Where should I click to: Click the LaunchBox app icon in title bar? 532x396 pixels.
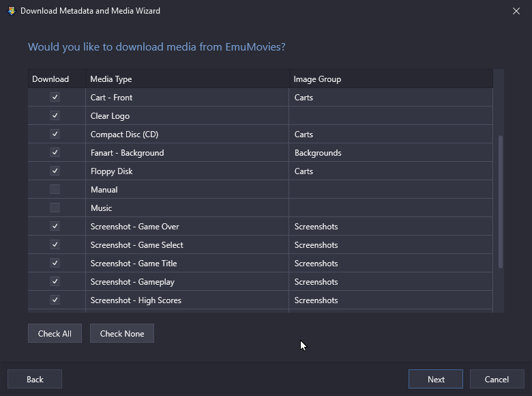click(x=12, y=11)
